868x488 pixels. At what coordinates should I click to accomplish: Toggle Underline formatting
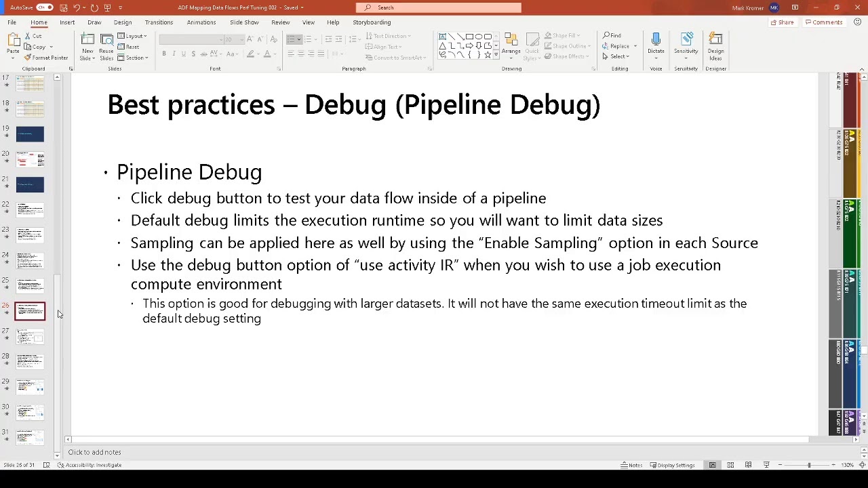point(183,54)
